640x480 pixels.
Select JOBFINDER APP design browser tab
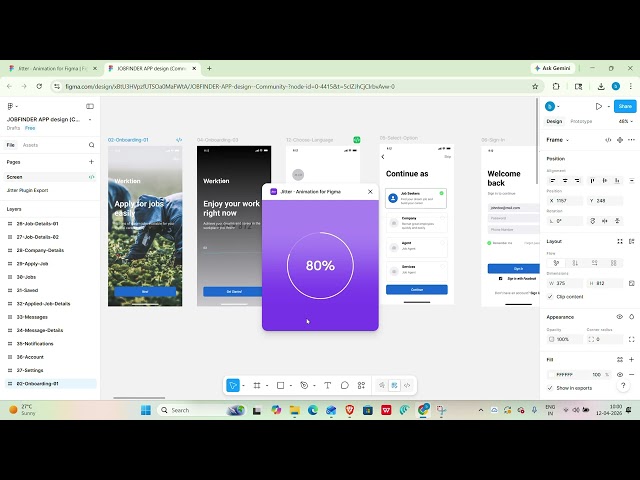(x=151, y=69)
